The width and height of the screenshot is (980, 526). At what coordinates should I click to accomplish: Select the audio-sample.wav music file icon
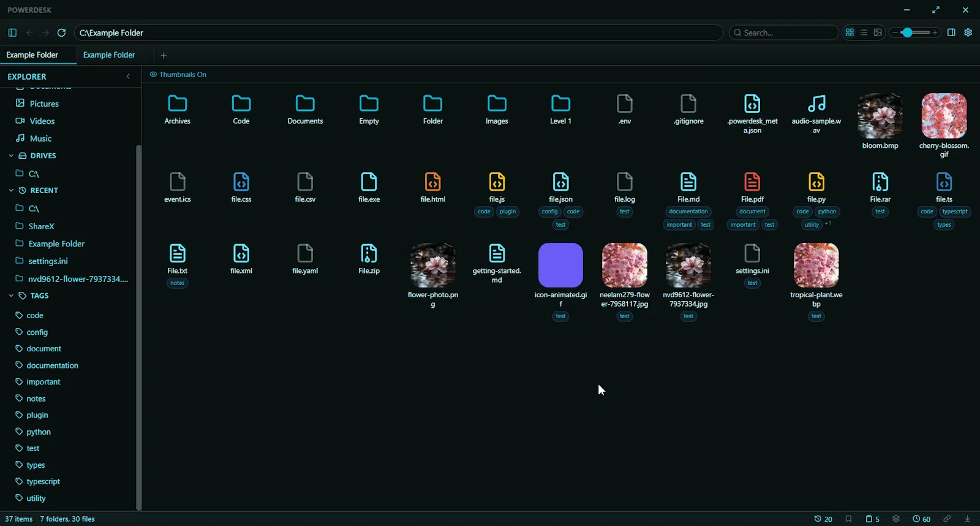(816, 104)
